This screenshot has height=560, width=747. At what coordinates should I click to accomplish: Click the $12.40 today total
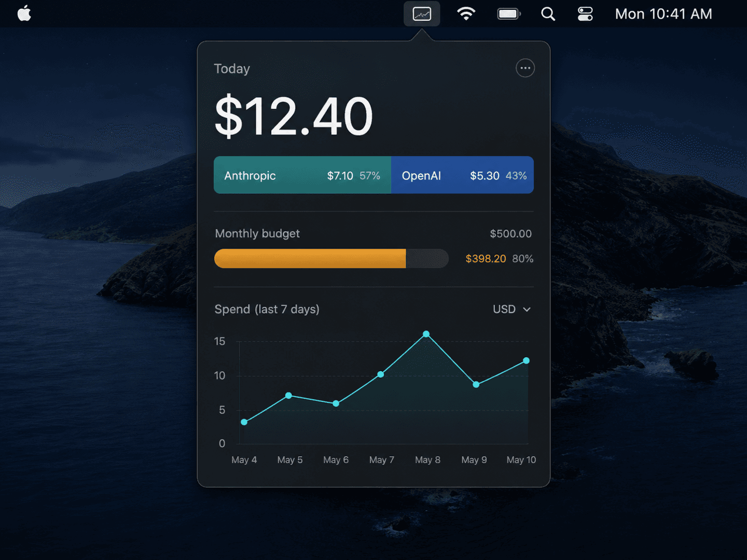[294, 117]
